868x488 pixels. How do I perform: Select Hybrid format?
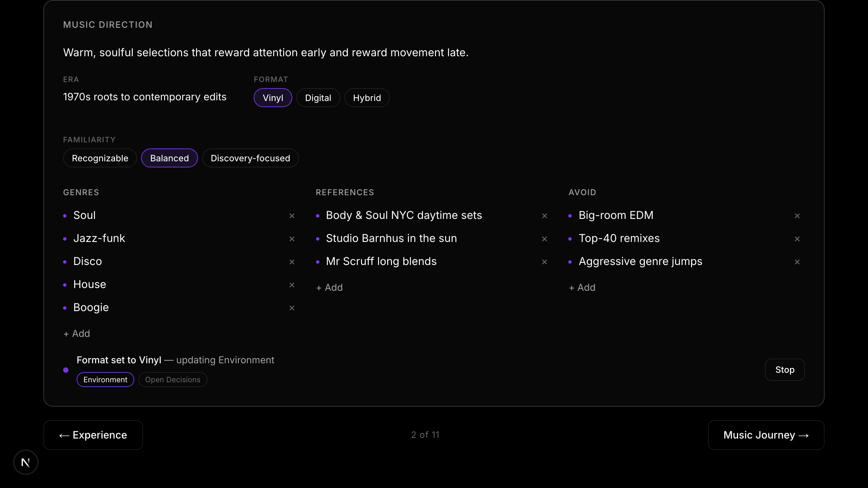367,98
